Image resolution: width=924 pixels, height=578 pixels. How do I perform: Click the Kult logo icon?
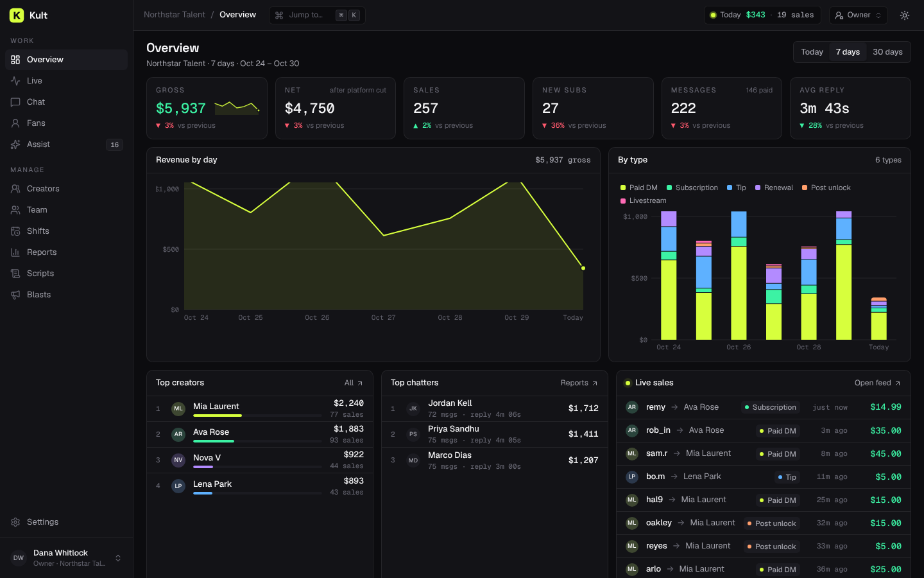17,15
